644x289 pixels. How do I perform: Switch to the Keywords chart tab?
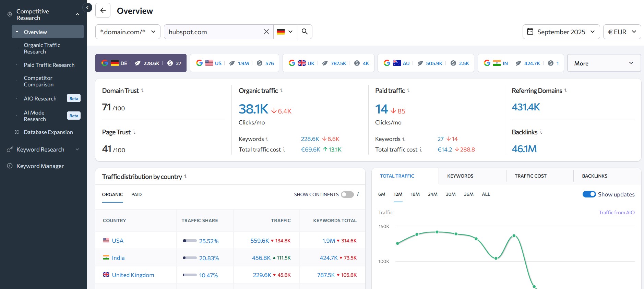point(460,176)
